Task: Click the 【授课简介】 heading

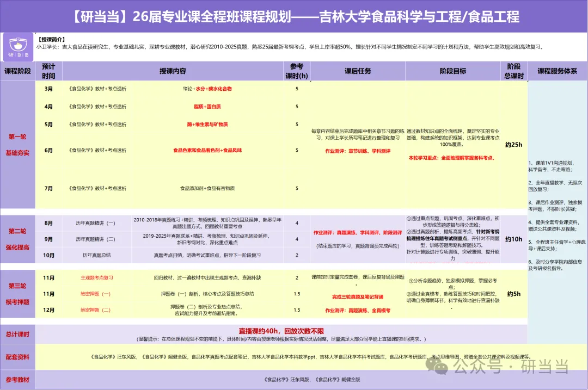Action: click(x=51, y=39)
